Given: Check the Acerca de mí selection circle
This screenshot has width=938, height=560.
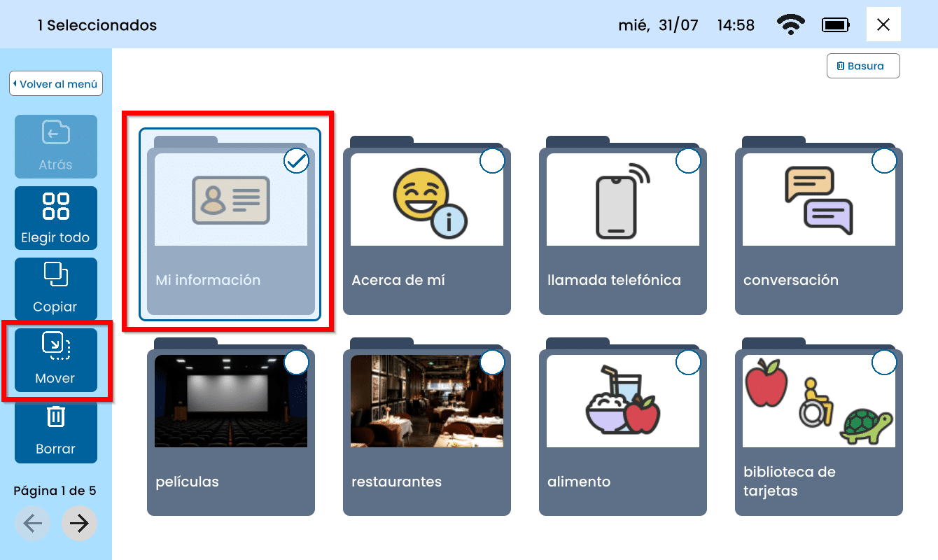Looking at the screenshot, I should click(x=492, y=162).
